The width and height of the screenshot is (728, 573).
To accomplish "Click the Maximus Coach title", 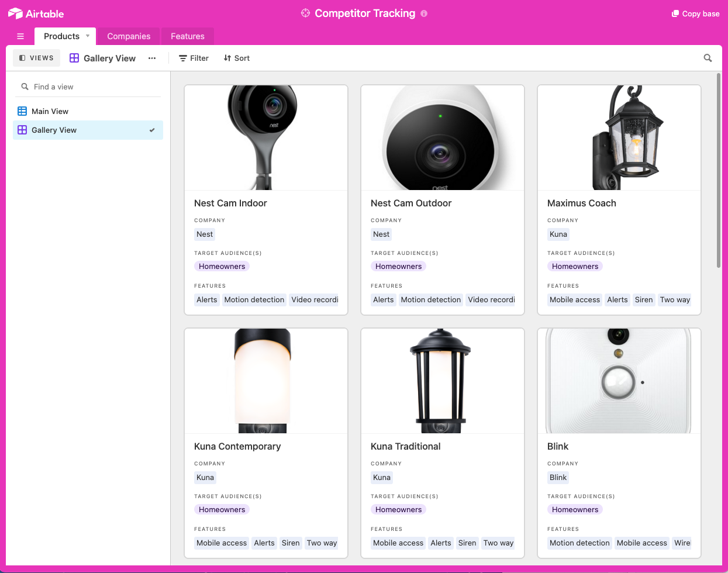I will (582, 203).
